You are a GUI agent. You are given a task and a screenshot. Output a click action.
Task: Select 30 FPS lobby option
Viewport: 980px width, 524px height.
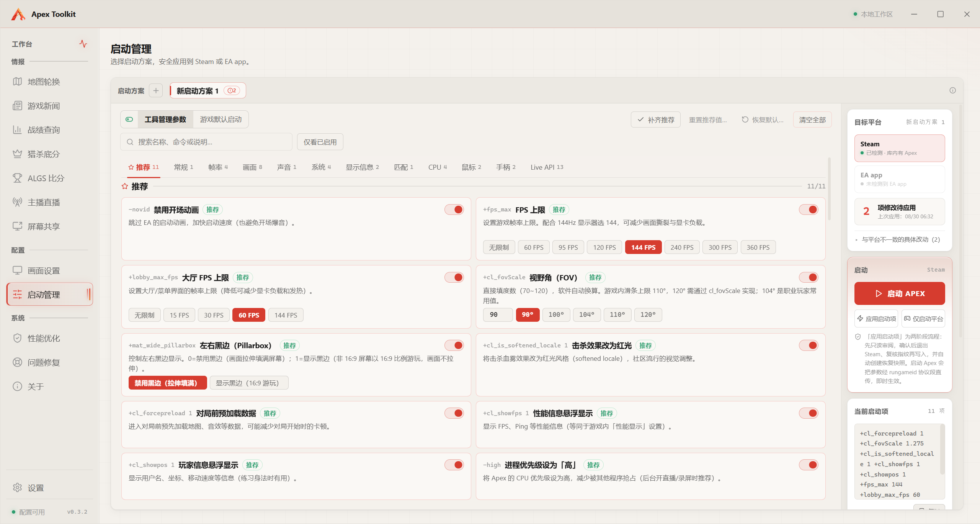(214, 315)
